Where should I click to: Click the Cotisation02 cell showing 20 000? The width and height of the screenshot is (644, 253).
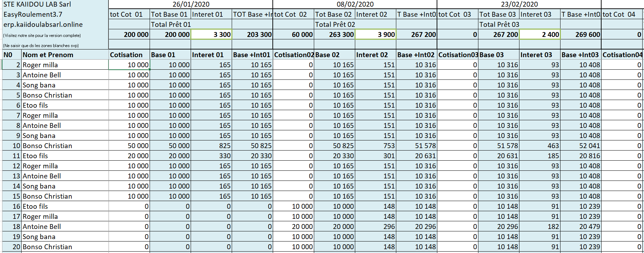294,227
